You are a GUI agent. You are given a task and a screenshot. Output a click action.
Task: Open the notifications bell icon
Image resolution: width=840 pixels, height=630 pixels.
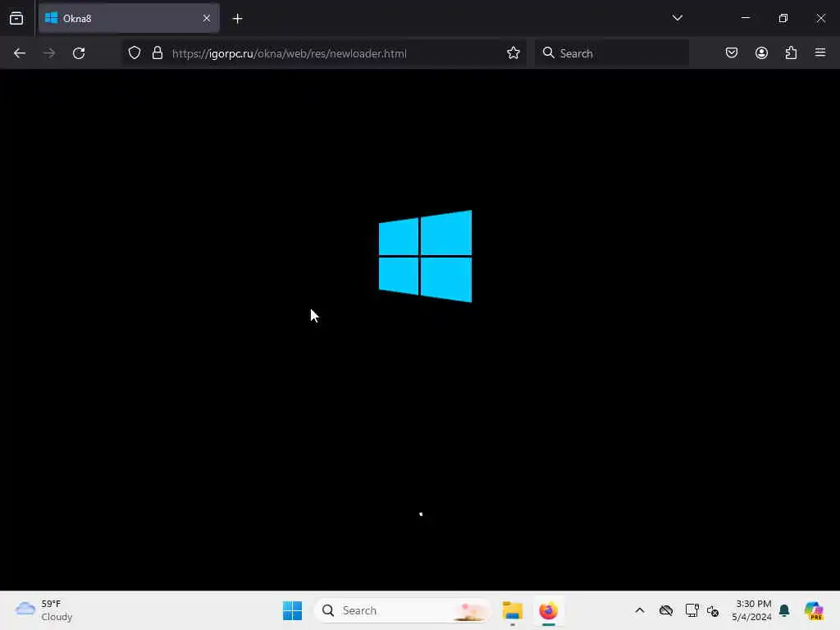point(784,610)
